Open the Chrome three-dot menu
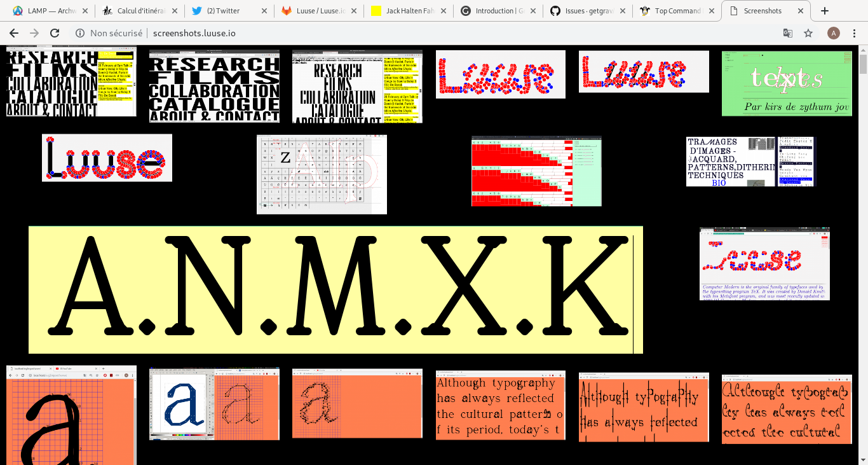Screen dimensions: 868x465 pyautogui.click(x=854, y=33)
